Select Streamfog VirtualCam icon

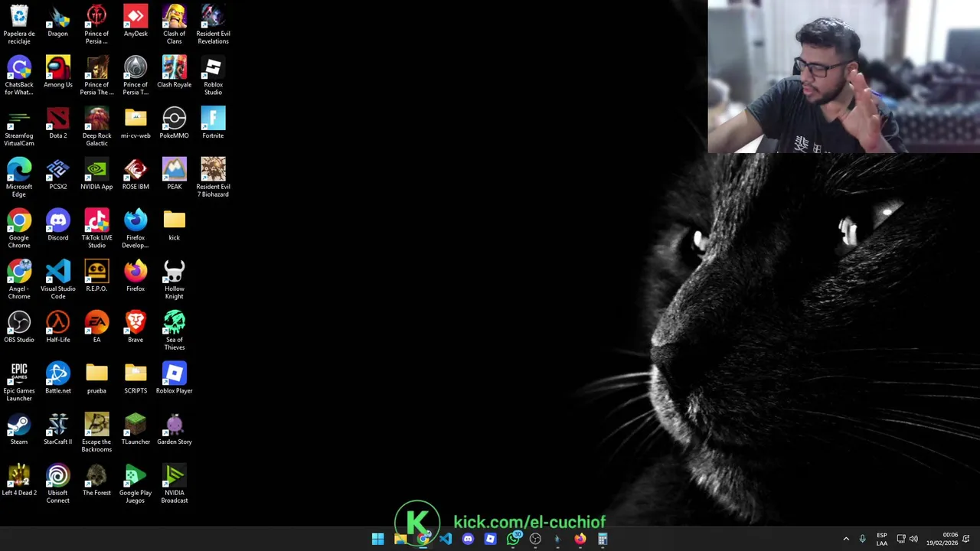click(x=19, y=127)
